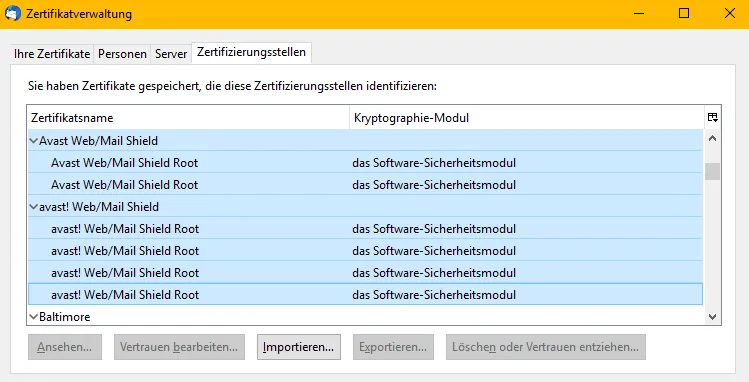
Task: Click the scrollbar up arrow
Action: click(x=713, y=138)
